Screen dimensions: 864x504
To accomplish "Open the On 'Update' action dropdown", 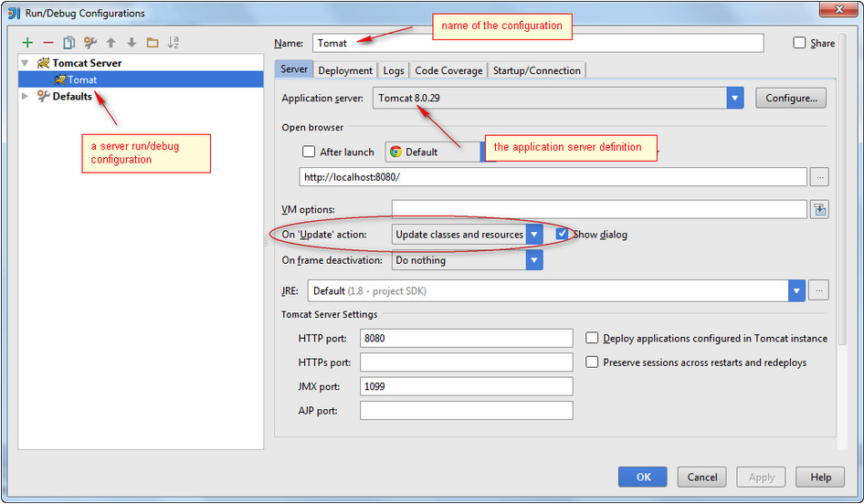I will tap(534, 234).
